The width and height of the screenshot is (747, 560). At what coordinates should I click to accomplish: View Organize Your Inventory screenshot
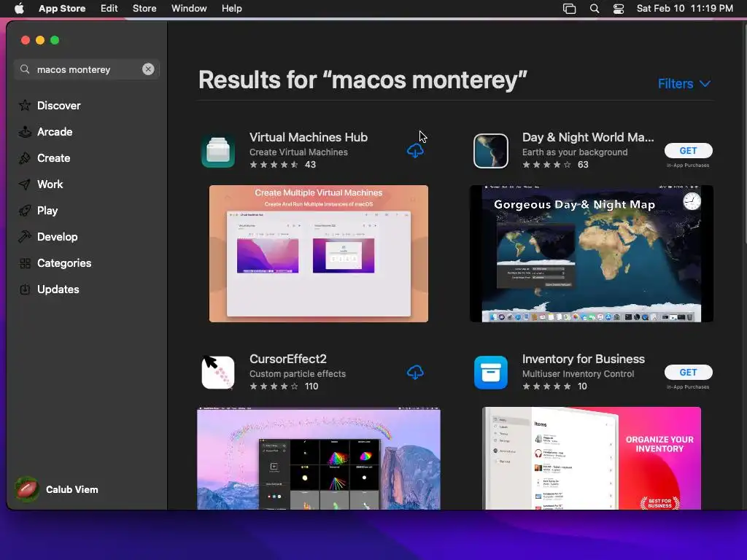click(x=592, y=458)
